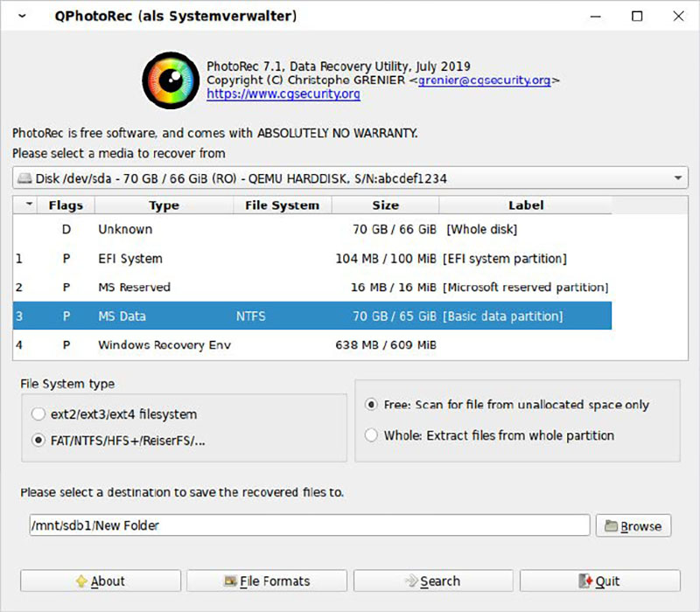Click the hard disk icon in the media selector
Screen dimensions: 700x612
click(26, 177)
